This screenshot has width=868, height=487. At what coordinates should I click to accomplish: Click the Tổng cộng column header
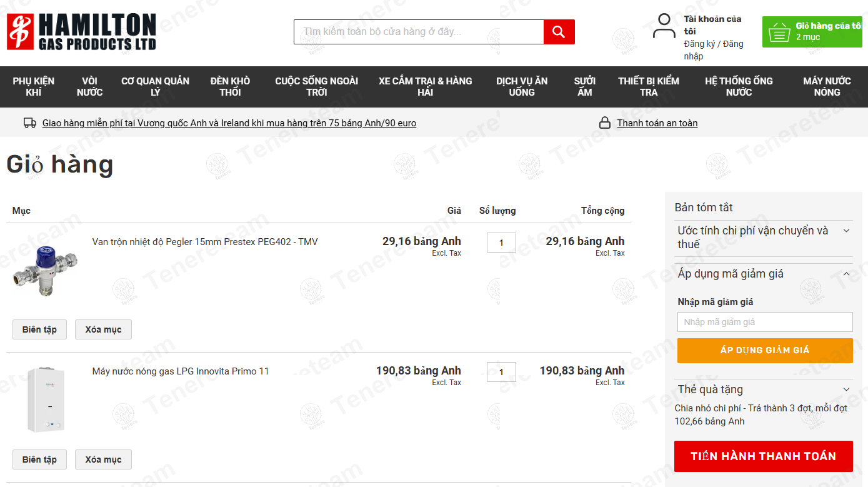602,211
